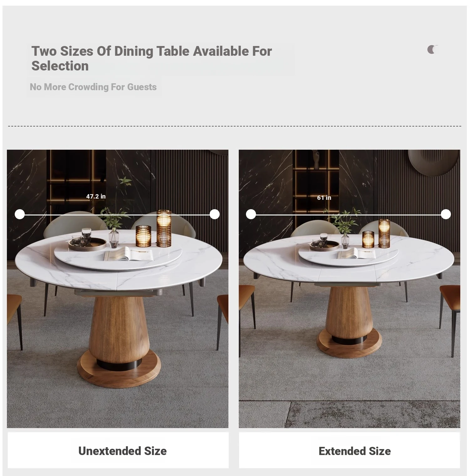470x476 pixels.
Task: Toggle the crescent moon dark mode icon
Action: (432, 49)
